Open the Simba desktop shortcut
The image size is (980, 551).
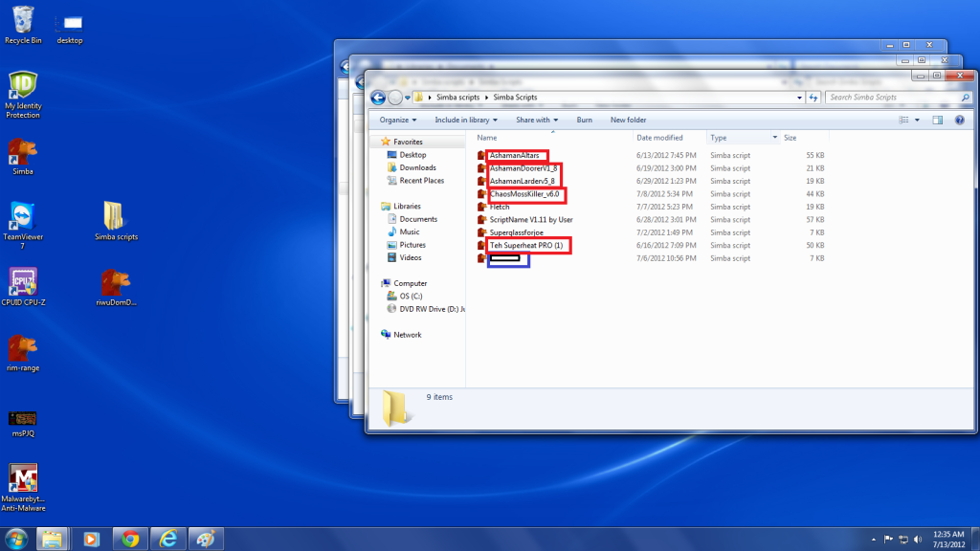pos(23,151)
